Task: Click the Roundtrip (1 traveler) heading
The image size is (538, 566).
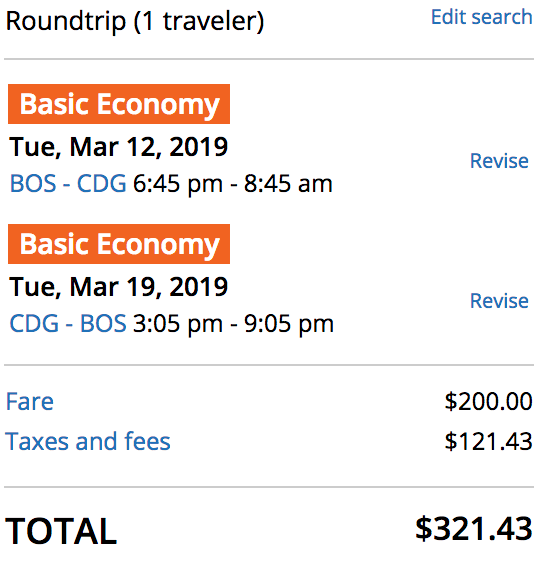Action: [x=135, y=21]
